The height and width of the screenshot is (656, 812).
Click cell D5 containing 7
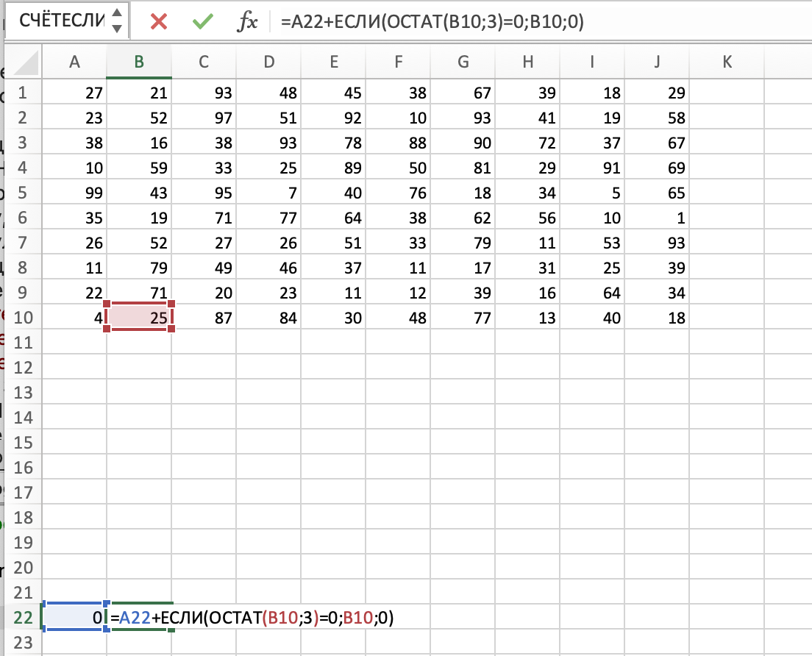(268, 193)
